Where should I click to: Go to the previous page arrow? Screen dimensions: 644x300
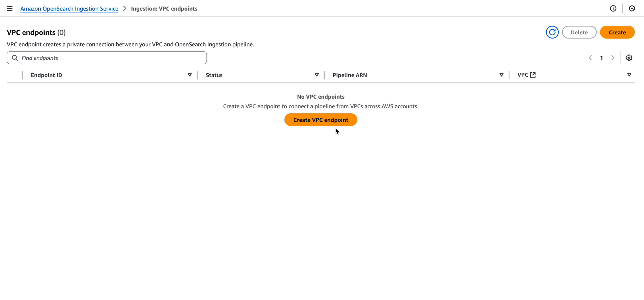tap(590, 58)
